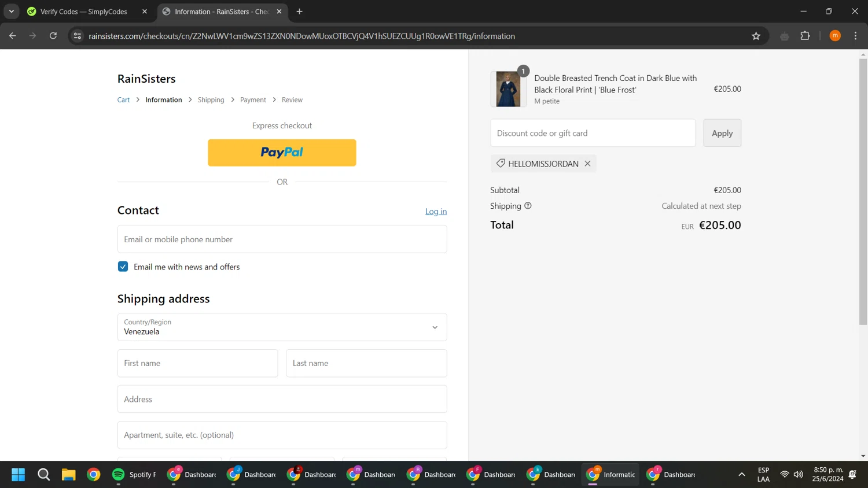The image size is (868, 488).
Task: Click the browser forward arrow
Action: coord(32,36)
